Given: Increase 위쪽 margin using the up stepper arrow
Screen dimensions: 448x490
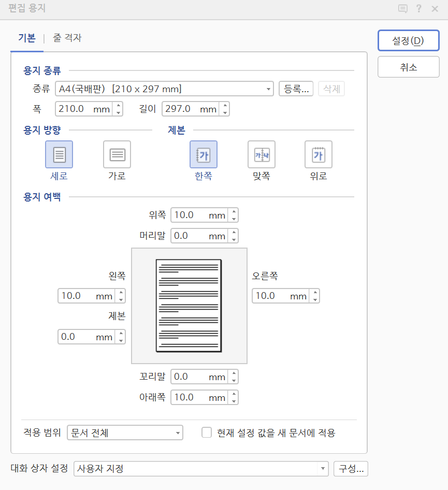Looking at the screenshot, I should [234, 212].
